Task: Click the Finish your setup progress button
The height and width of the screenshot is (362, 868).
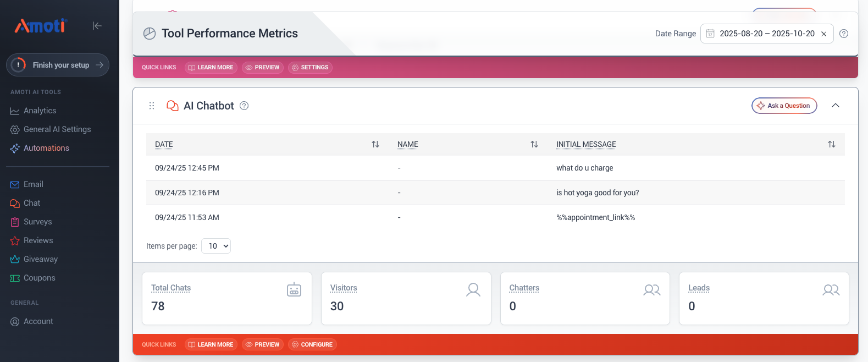Action: point(58,65)
